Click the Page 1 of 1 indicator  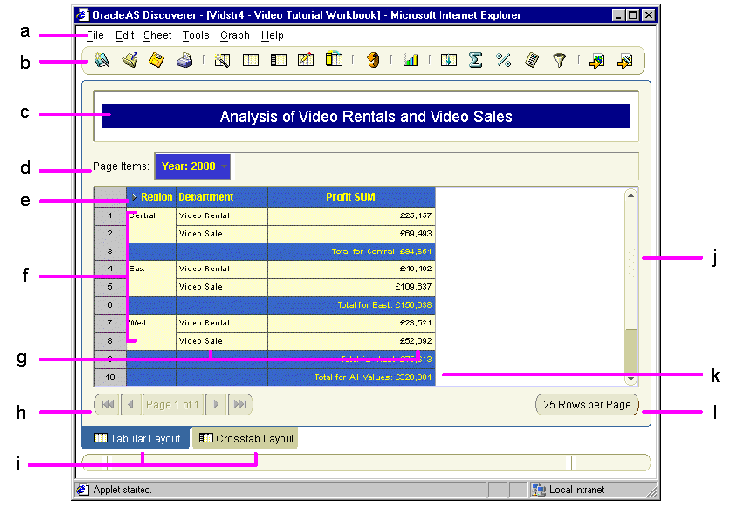tap(173, 404)
